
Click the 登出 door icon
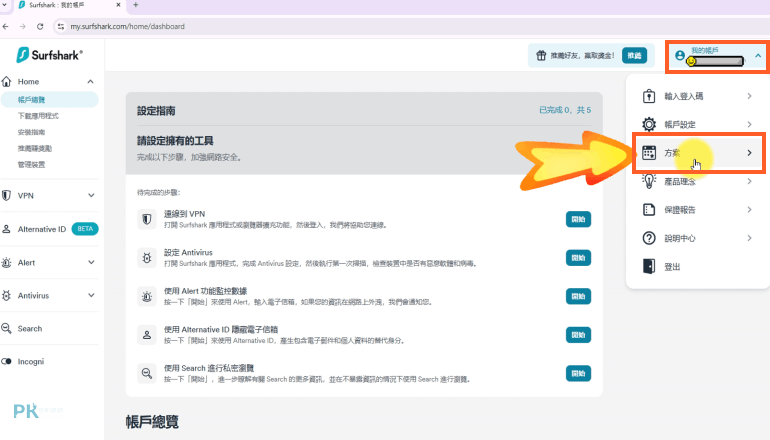click(649, 266)
